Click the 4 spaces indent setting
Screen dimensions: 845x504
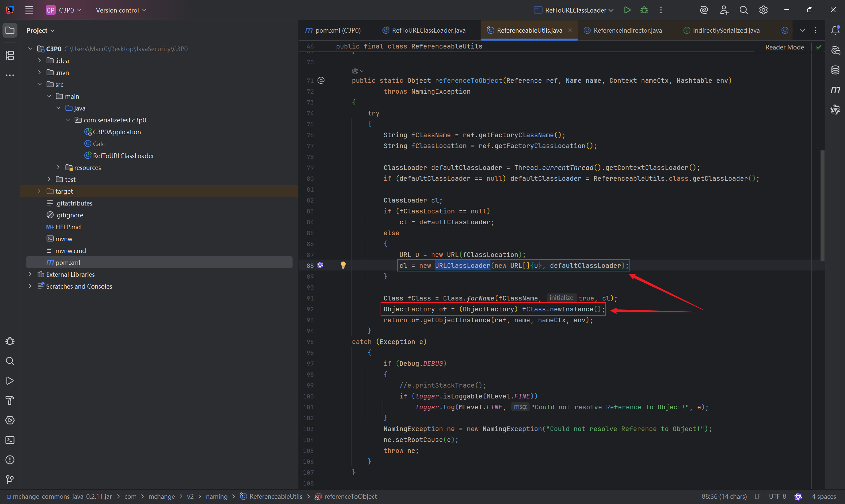click(824, 496)
